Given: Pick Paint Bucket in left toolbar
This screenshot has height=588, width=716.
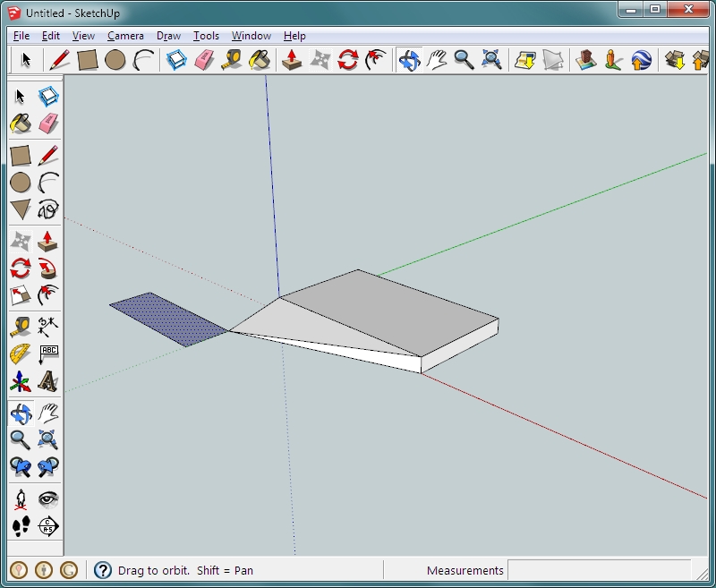Looking at the screenshot, I should pos(20,124).
